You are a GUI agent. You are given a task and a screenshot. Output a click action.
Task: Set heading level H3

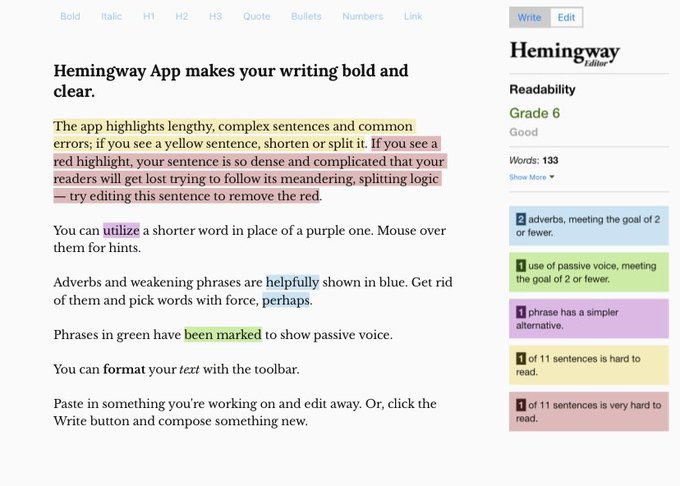pos(216,16)
